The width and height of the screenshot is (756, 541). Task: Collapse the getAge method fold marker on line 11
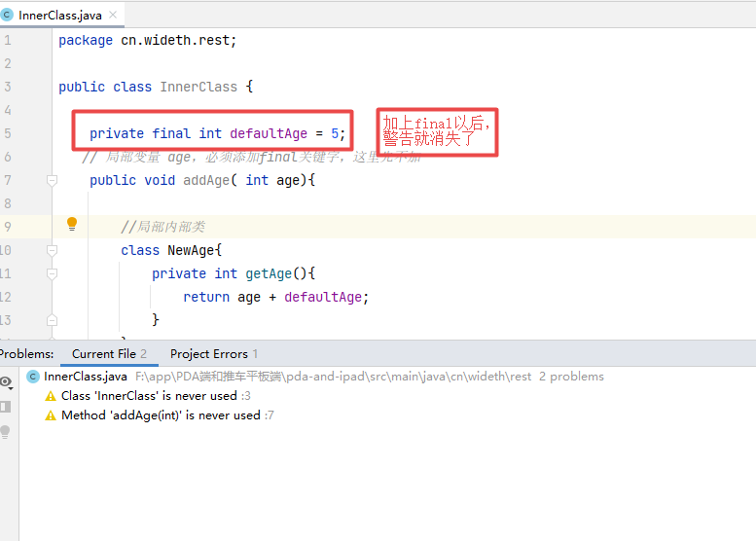(53, 273)
